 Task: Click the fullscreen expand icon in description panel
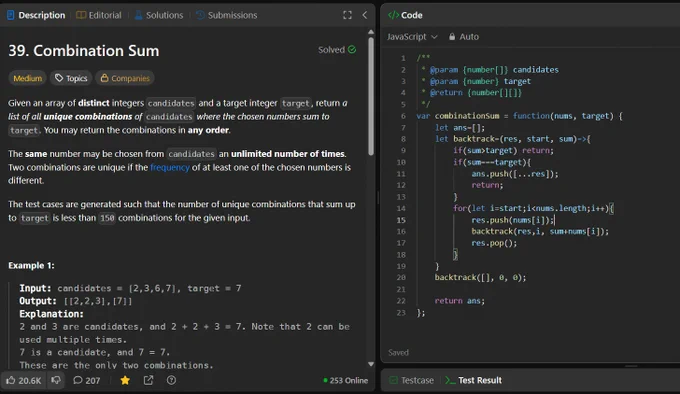[x=347, y=15]
